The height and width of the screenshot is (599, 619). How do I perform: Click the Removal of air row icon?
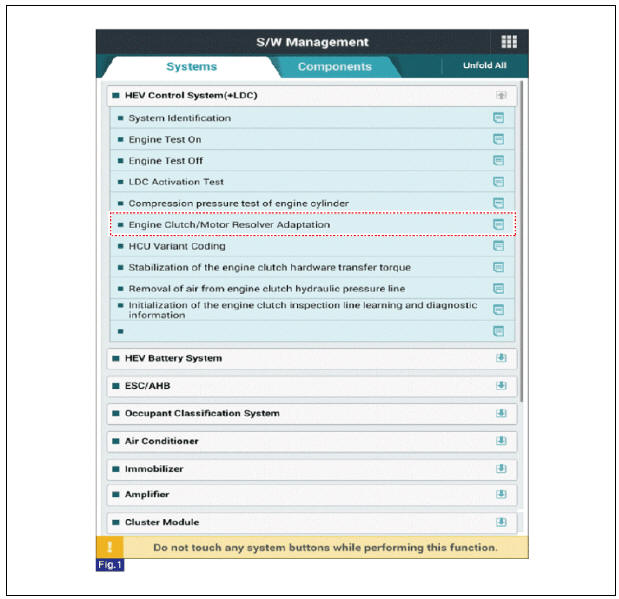[499, 289]
